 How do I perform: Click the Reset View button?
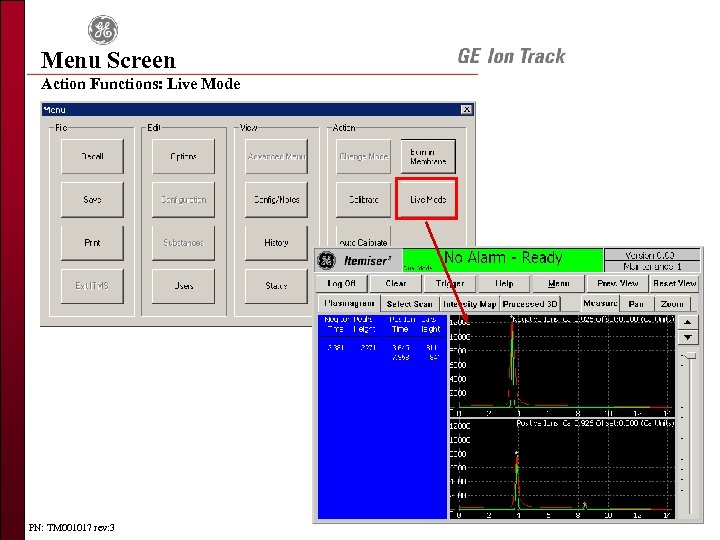pyautogui.click(x=675, y=284)
